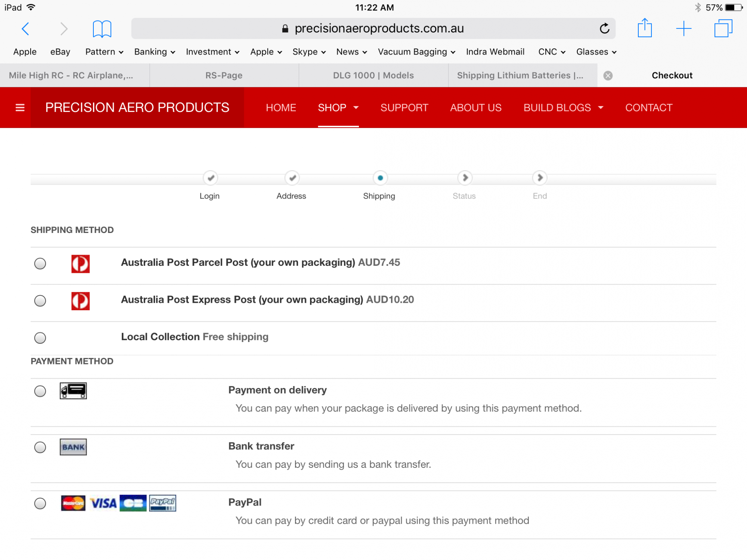Expand the BUILD BLOGS dropdown
The height and width of the screenshot is (560, 747).
click(x=563, y=108)
